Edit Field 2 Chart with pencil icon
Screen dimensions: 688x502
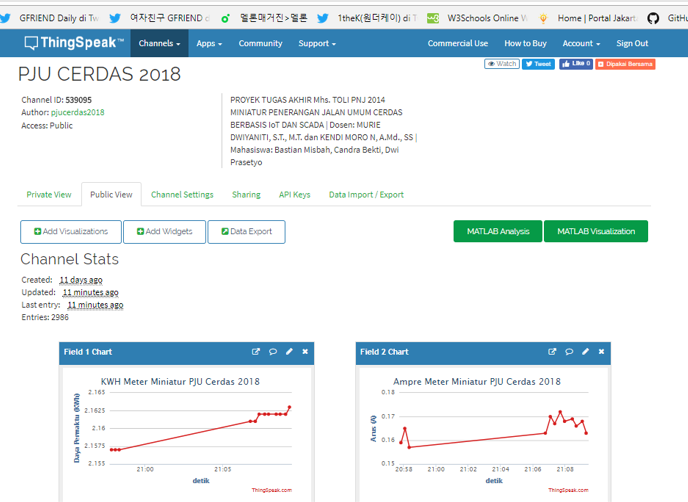tap(585, 352)
